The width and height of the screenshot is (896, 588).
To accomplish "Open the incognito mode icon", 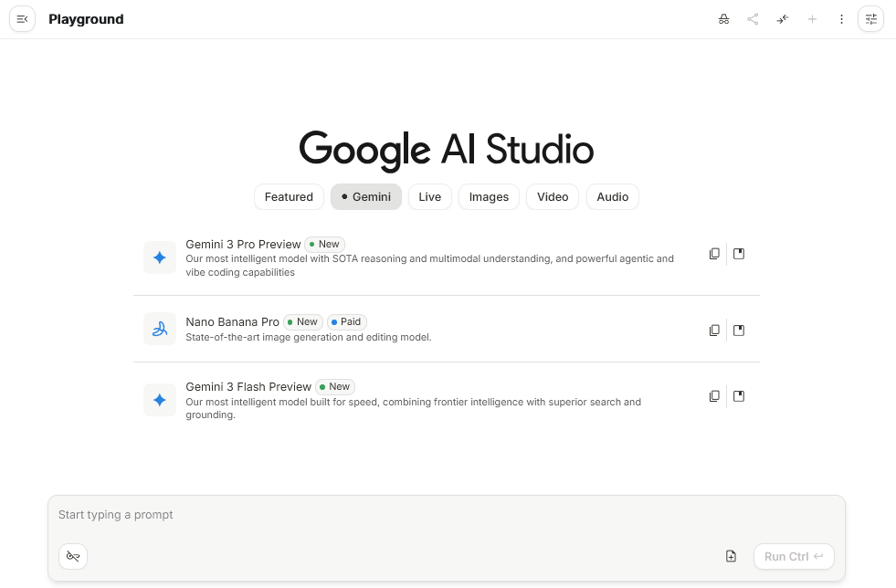I will 723,18.
